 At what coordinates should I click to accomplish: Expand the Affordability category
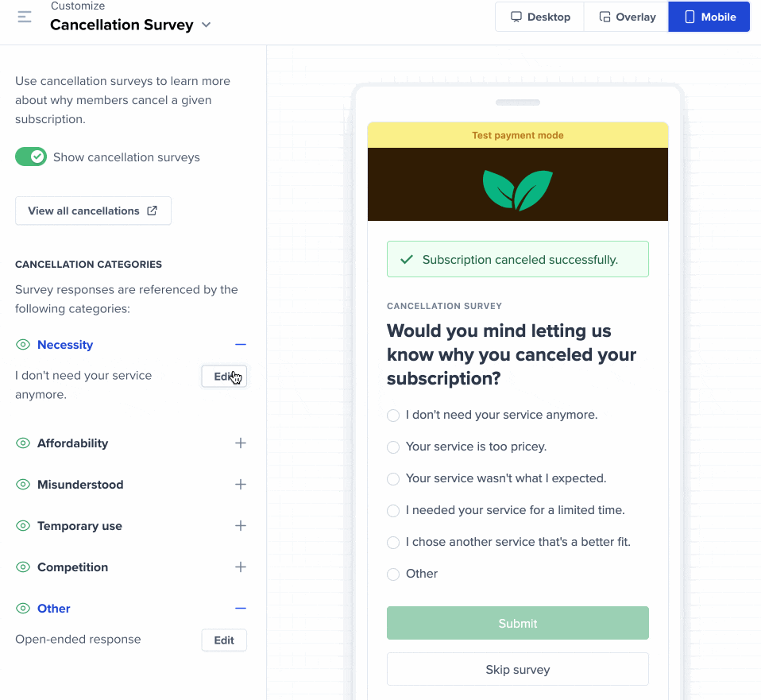coord(241,443)
